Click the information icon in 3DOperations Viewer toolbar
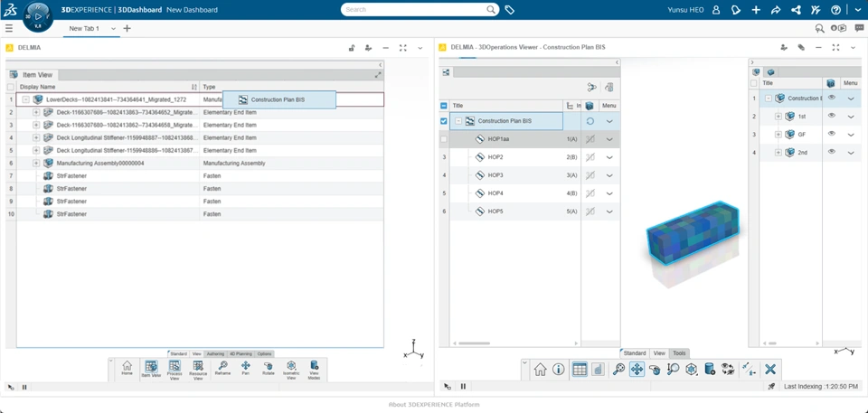The height and width of the screenshot is (413, 868). click(x=559, y=370)
